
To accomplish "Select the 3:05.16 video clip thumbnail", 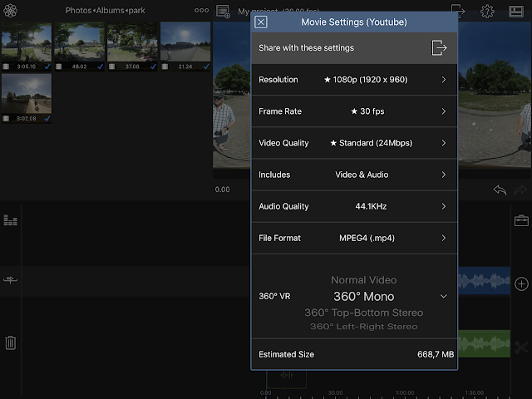I will [27, 47].
